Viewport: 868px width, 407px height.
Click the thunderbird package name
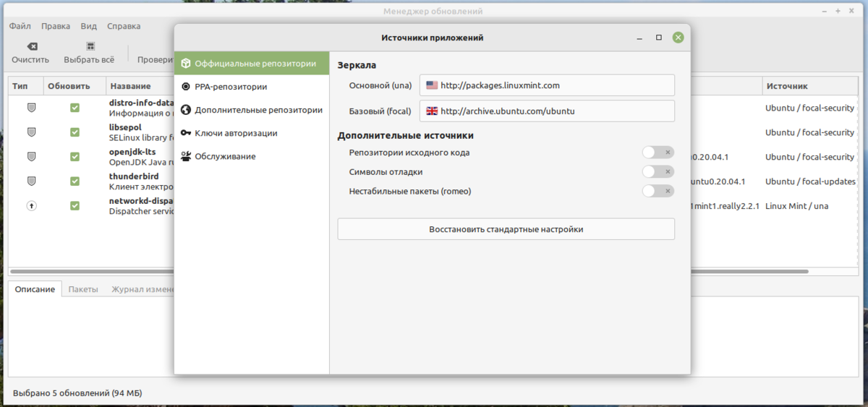pyautogui.click(x=135, y=176)
